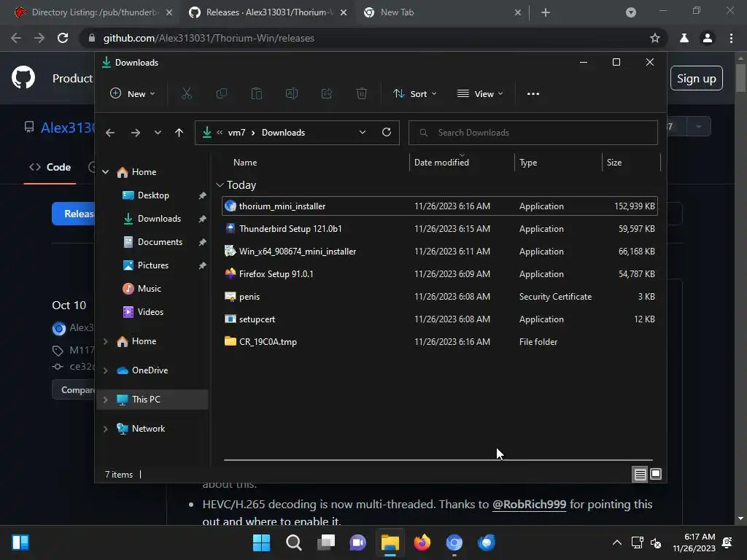Expand address bar history dropdown
Screen dimensions: 747x560
pyautogui.click(x=363, y=133)
